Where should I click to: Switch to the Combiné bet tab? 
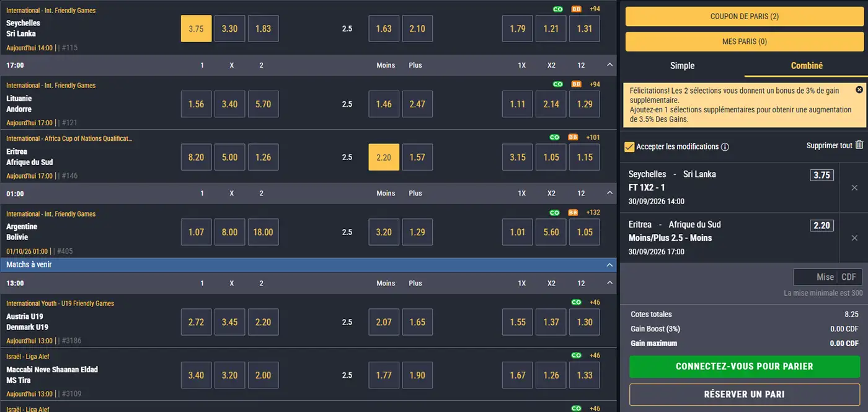point(807,66)
